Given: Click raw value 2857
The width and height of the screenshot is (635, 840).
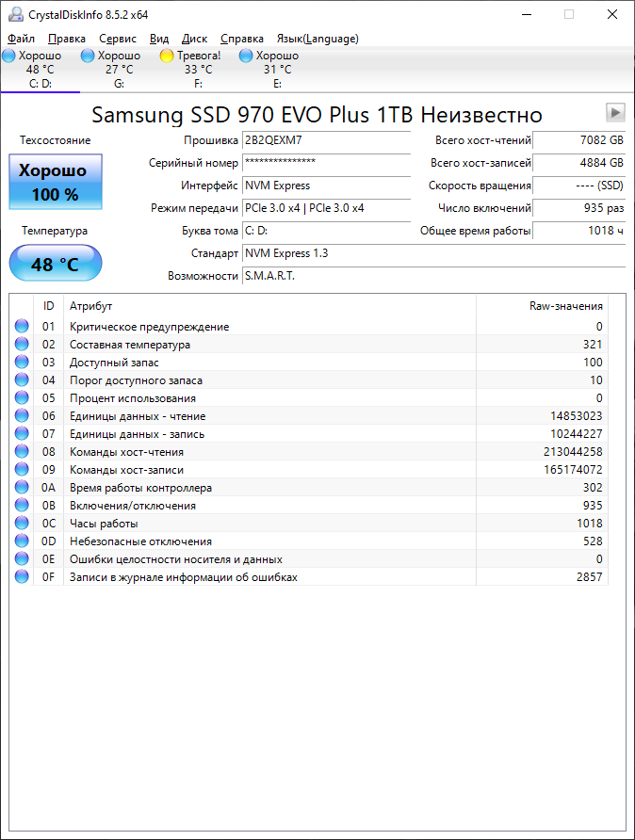Looking at the screenshot, I should coord(590,577).
